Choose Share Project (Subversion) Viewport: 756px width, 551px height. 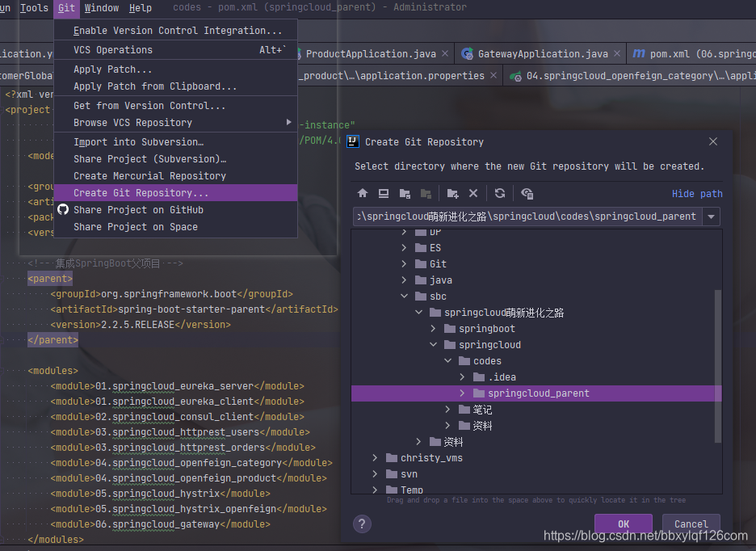tap(175, 158)
